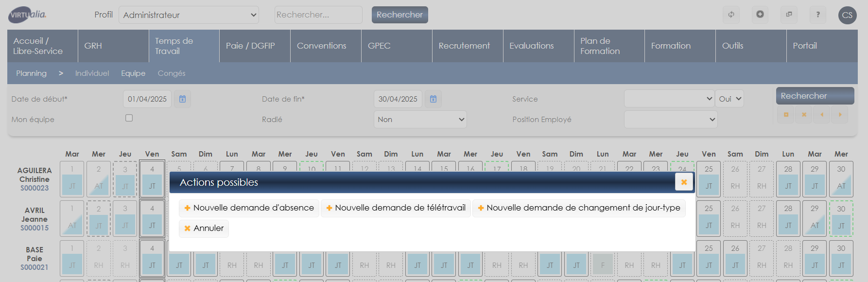Click the new window icon in header

789,15
